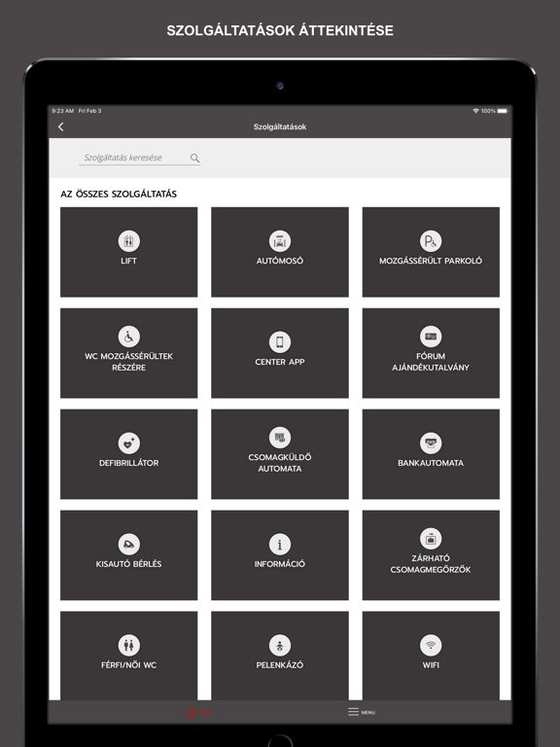Select the WIFI label text
The image size is (560, 747).
pyautogui.click(x=431, y=664)
